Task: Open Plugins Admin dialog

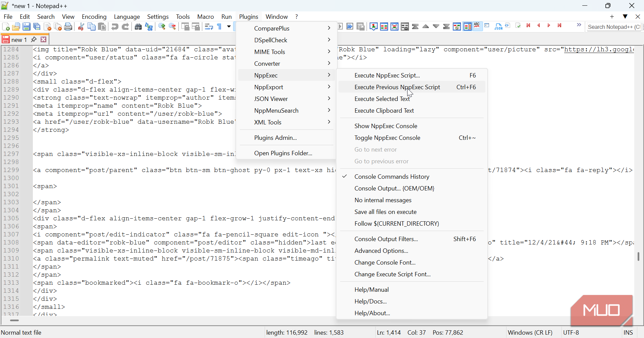Action: (286, 138)
